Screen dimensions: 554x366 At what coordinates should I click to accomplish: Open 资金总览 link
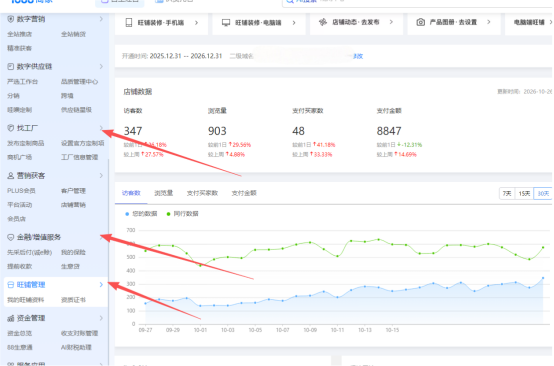[x=19, y=333]
